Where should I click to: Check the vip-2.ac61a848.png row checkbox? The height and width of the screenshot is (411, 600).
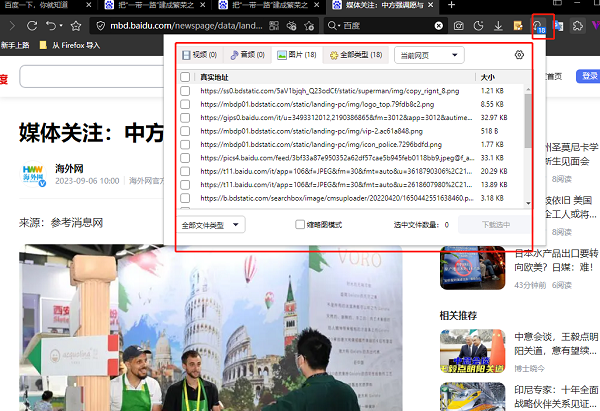click(x=185, y=131)
